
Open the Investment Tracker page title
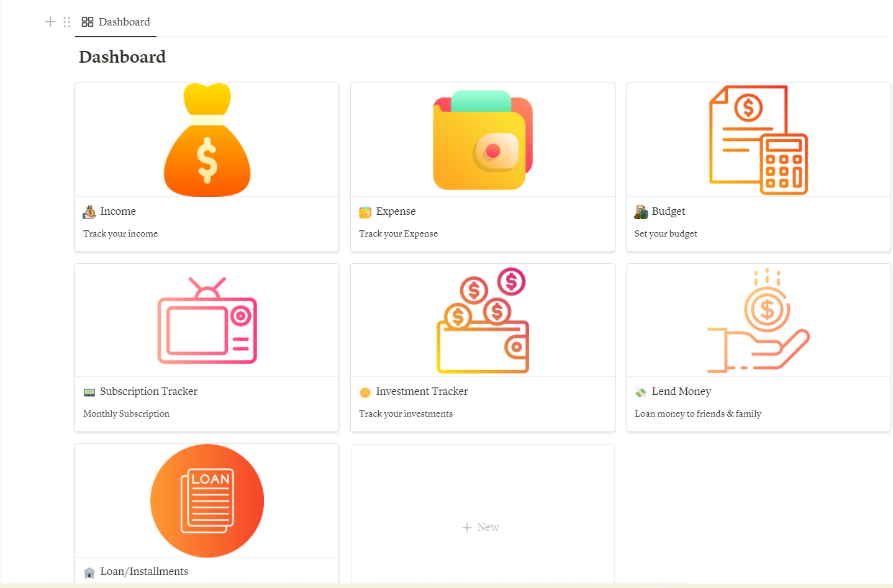422,391
